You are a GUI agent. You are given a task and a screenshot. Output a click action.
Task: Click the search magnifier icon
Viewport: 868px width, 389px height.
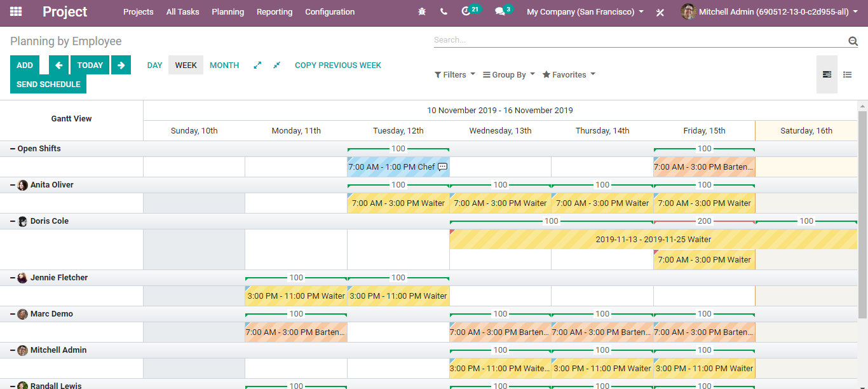point(853,41)
